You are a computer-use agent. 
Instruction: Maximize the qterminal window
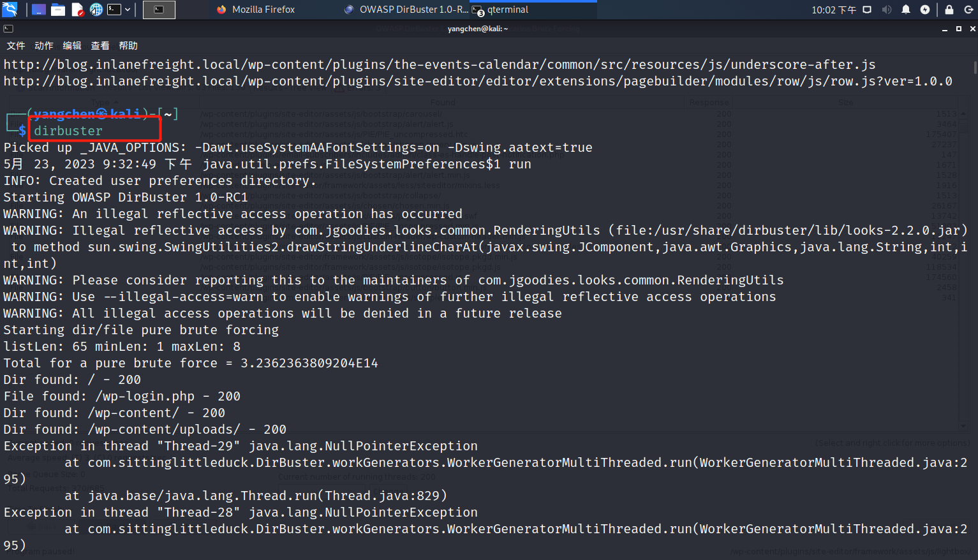959,29
